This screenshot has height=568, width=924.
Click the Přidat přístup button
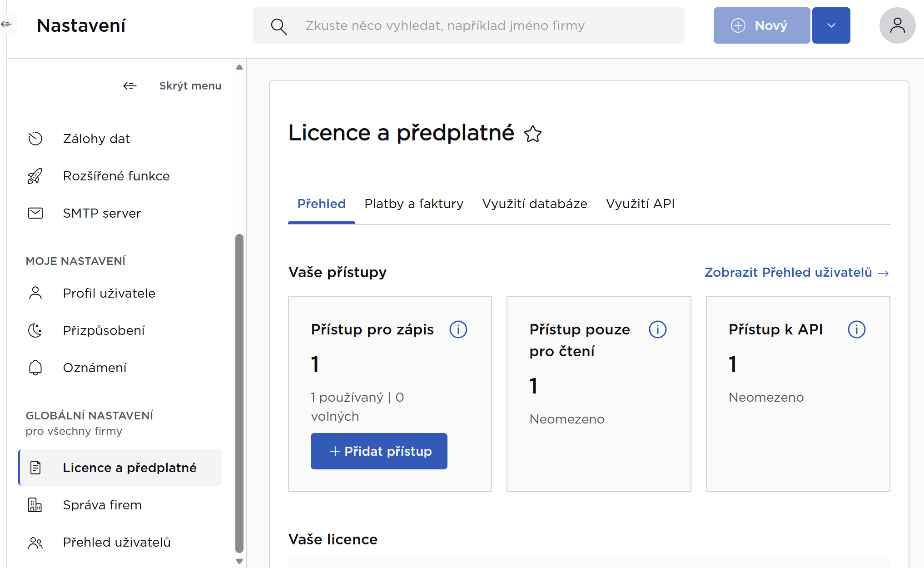379,451
